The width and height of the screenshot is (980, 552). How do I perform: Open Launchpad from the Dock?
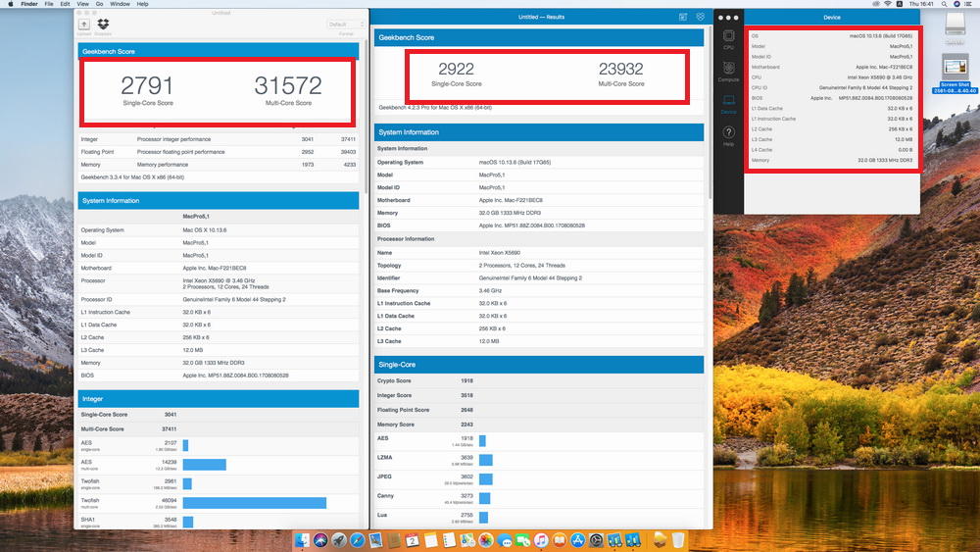coord(339,540)
